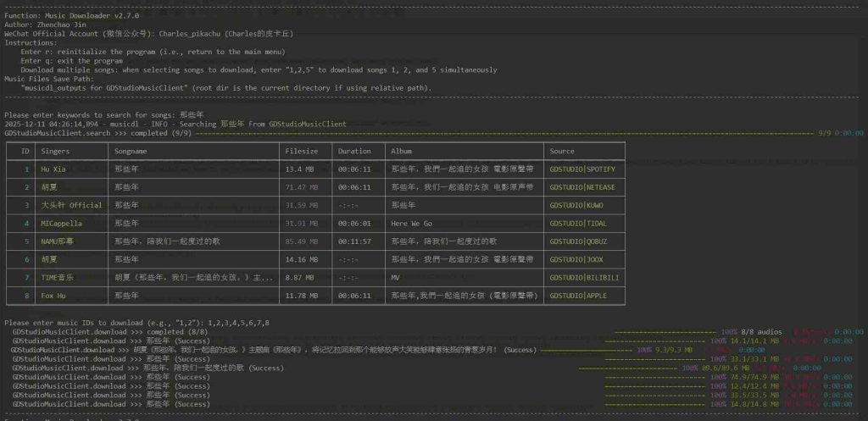Click the 85.49 MB filesize value
This screenshot has height=421, width=868.
coord(301,241)
